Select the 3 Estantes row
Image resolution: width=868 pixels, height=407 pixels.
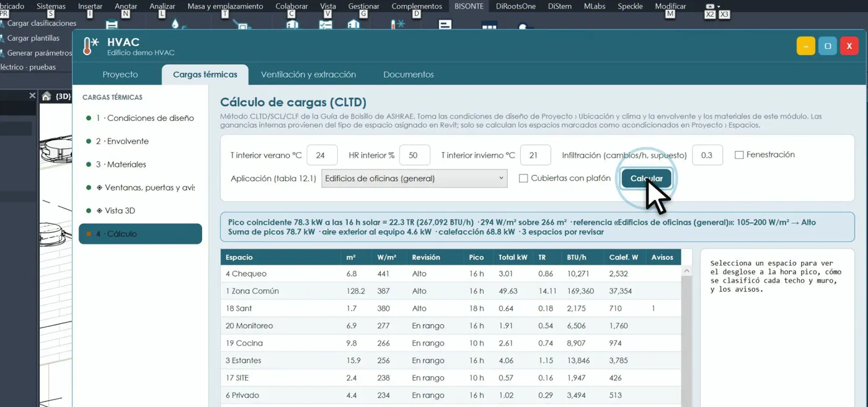point(451,360)
